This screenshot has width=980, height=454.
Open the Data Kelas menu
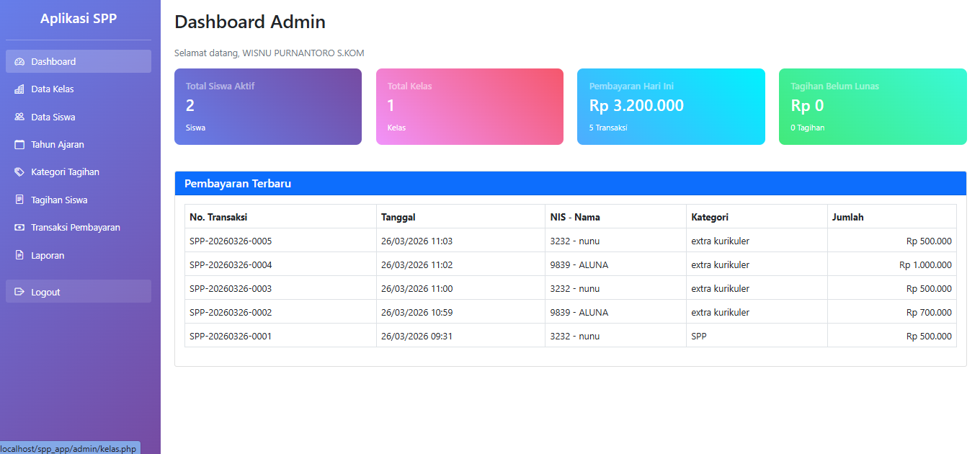pyautogui.click(x=79, y=89)
